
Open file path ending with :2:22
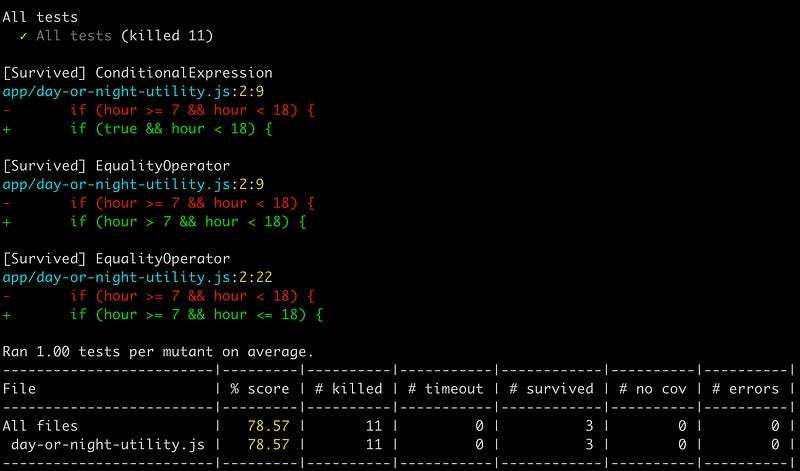coord(138,277)
